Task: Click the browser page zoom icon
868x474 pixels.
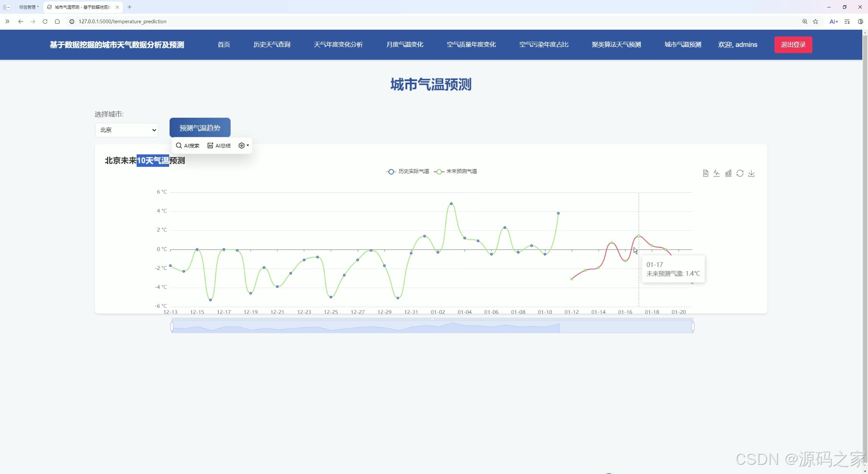Action: point(805,22)
